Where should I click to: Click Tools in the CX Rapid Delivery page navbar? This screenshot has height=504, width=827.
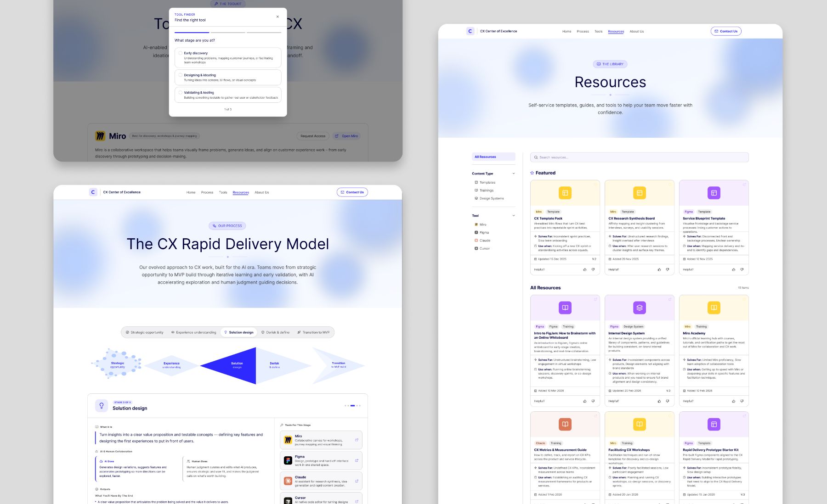coord(223,192)
